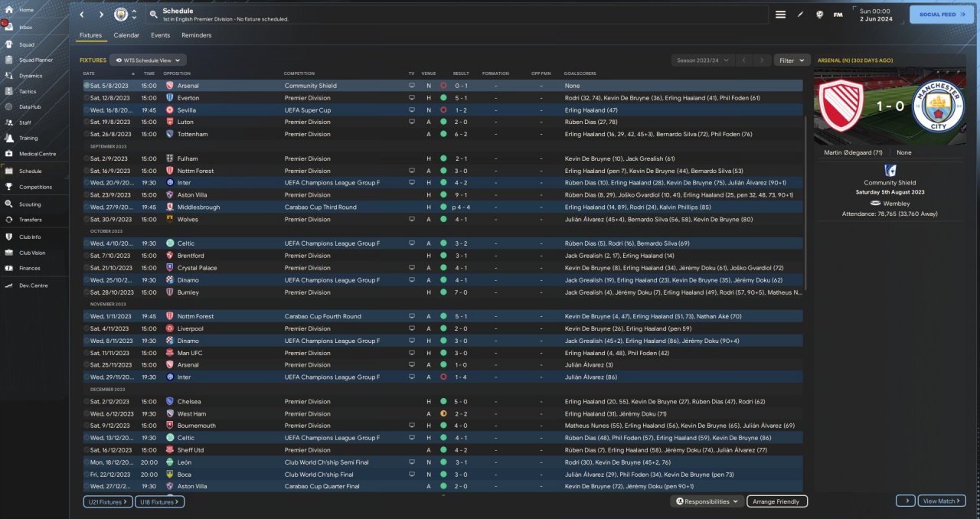Open the Medical Centre sidebar icon
Screen dimensions: 980x519
click(x=9, y=154)
